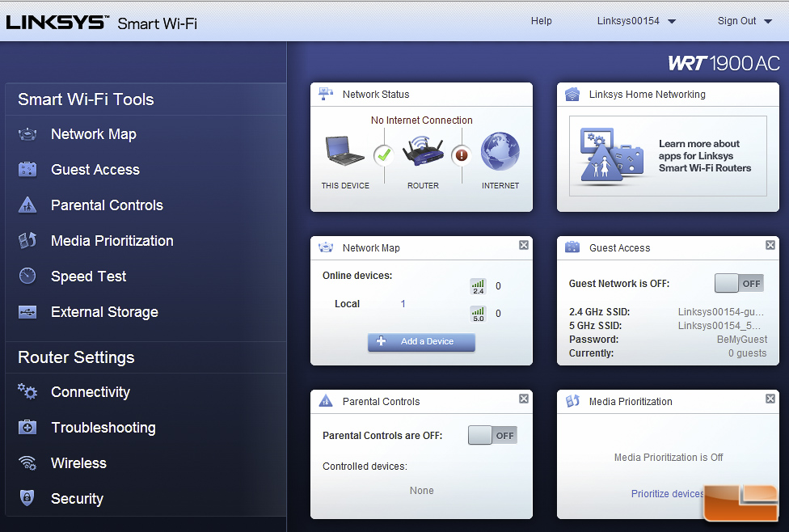Click the Connectivity gears icon

pos(27,391)
